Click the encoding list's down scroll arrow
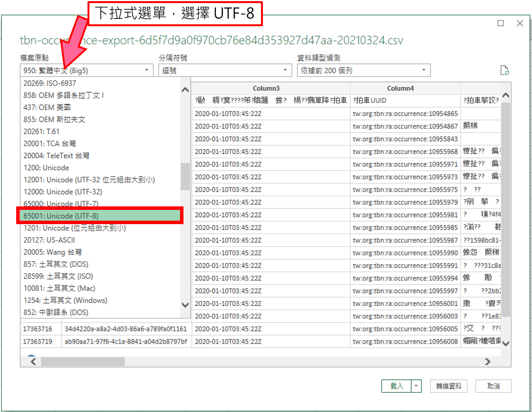Viewport: 532px width, 412px height. pos(185,305)
